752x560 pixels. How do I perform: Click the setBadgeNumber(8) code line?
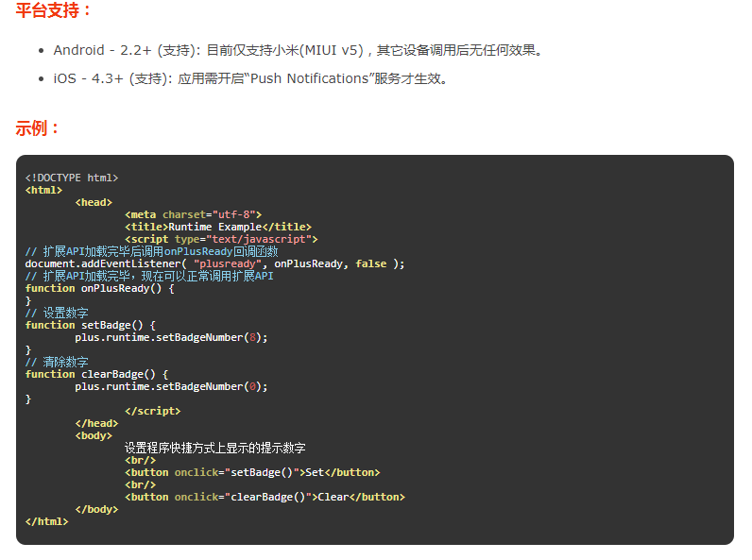tap(171, 337)
